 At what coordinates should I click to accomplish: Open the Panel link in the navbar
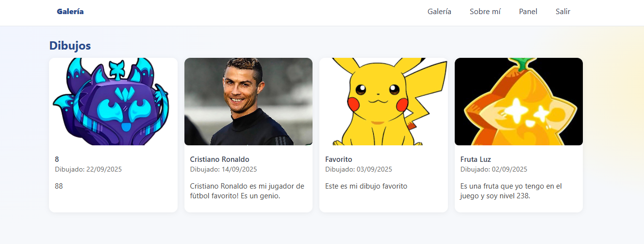coord(528,12)
